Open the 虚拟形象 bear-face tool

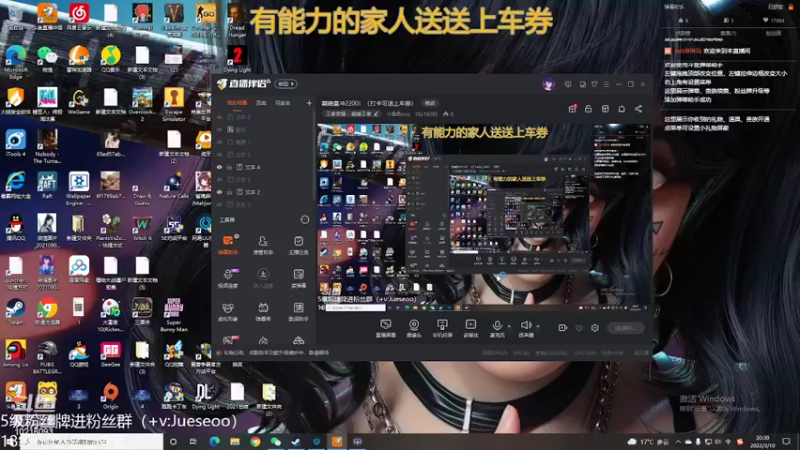(228, 311)
